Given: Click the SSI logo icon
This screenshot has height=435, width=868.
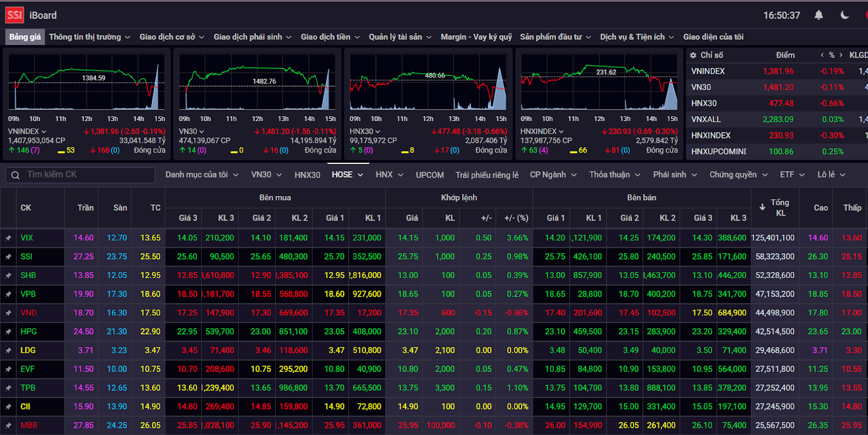Looking at the screenshot, I should (x=15, y=15).
